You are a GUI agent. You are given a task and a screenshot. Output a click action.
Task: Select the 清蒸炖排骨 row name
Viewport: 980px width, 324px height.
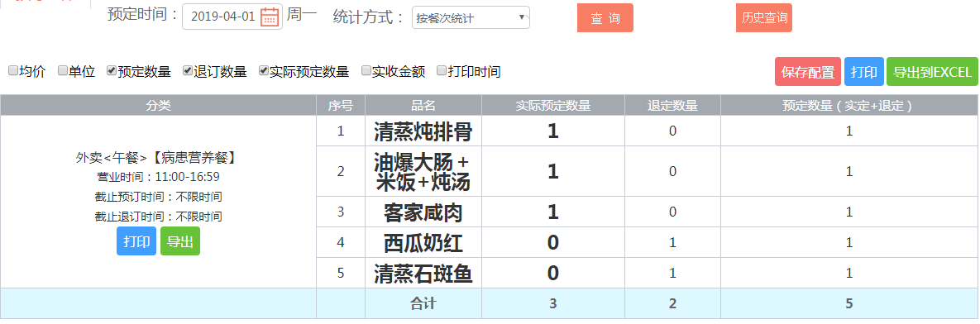click(423, 131)
